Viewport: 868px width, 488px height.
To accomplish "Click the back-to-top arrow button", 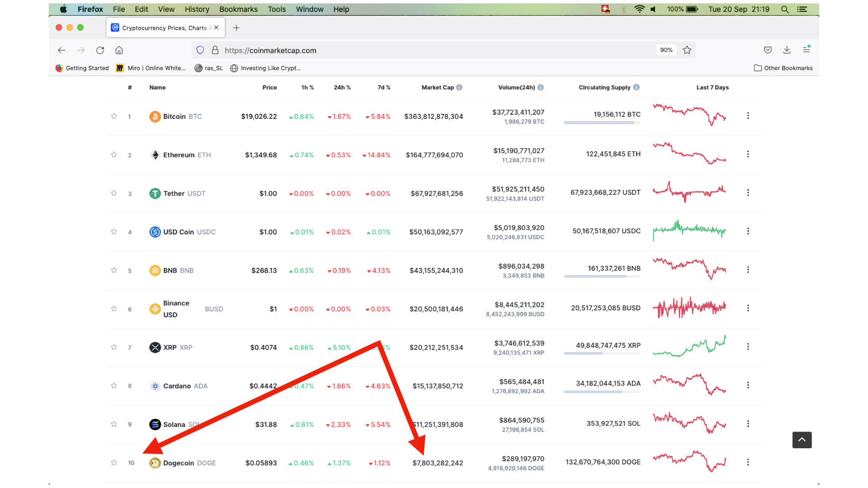I will [x=802, y=440].
